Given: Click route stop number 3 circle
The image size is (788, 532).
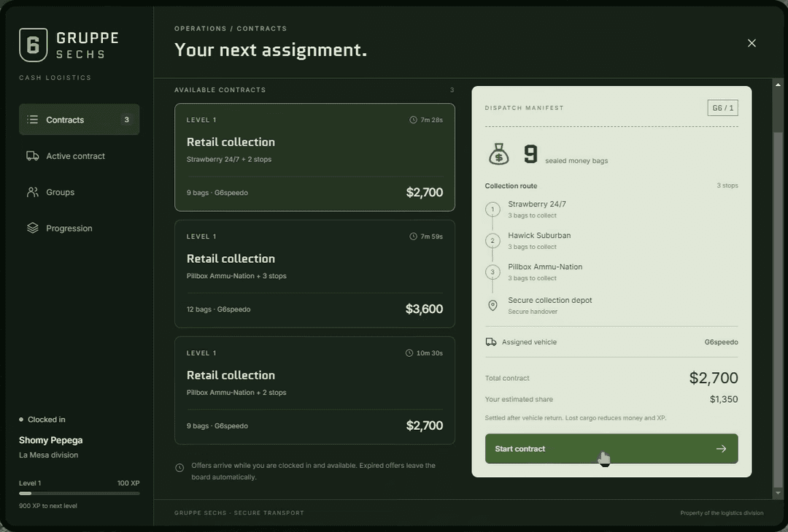Looking at the screenshot, I should coord(492,272).
